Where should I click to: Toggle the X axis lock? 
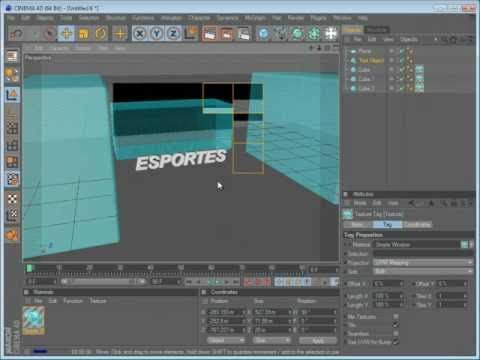click(140, 34)
